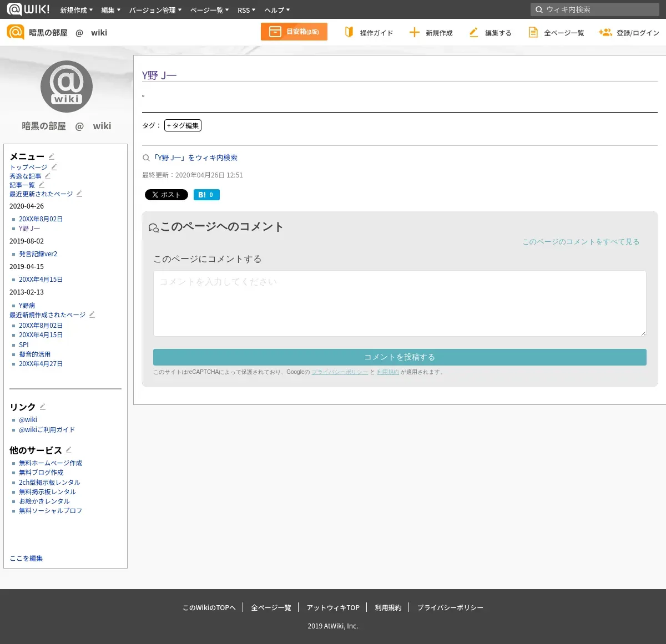This screenshot has height=644, width=666.
Task: Open 記事一覧 in the sidebar menu
Action: point(22,185)
